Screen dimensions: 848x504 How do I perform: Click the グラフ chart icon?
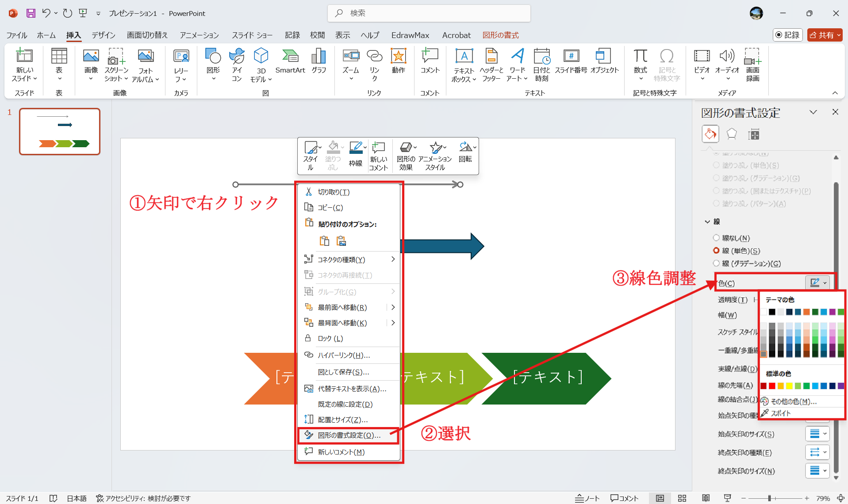pos(318,61)
